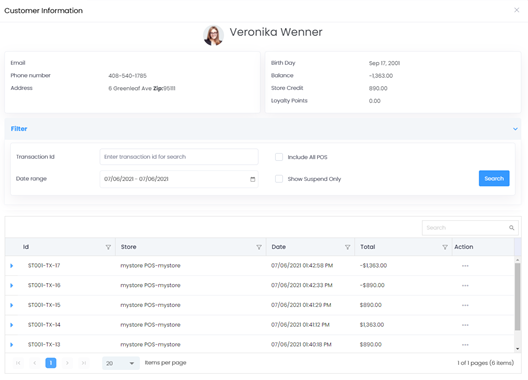Collapse the Filter panel chevron
The width and height of the screenshot is (528, 380).
click(x=515, y=129)
